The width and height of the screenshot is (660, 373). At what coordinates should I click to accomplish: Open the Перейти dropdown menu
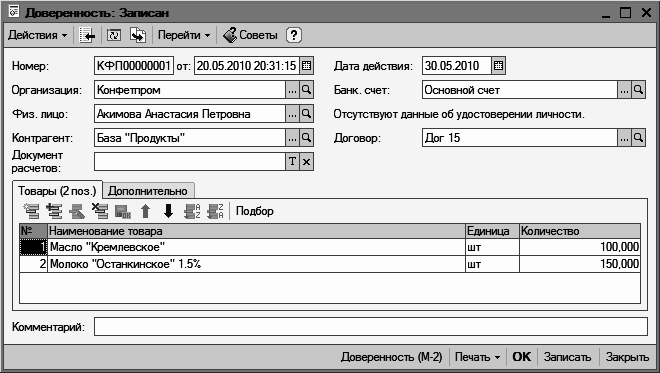click(x=184, y=35)
